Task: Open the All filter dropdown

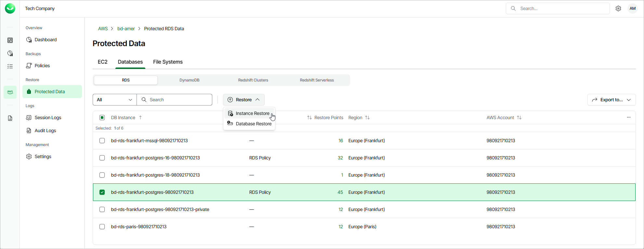Action: click(114, 100)
